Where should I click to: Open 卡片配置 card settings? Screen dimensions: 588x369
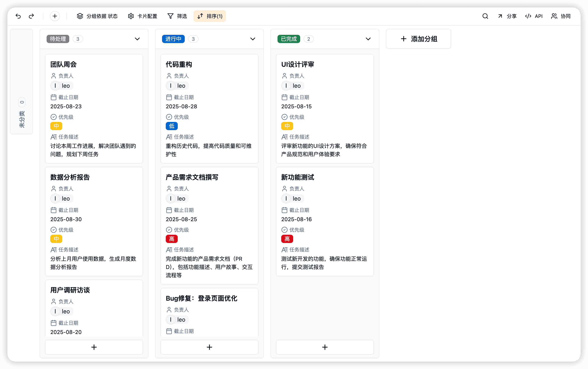pyautogui.click(x=143, y=16)
